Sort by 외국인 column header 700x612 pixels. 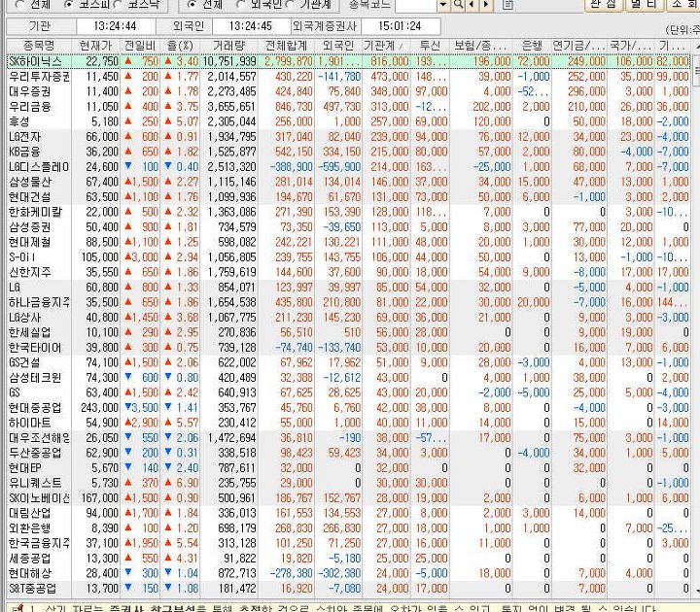pos(338,46)
